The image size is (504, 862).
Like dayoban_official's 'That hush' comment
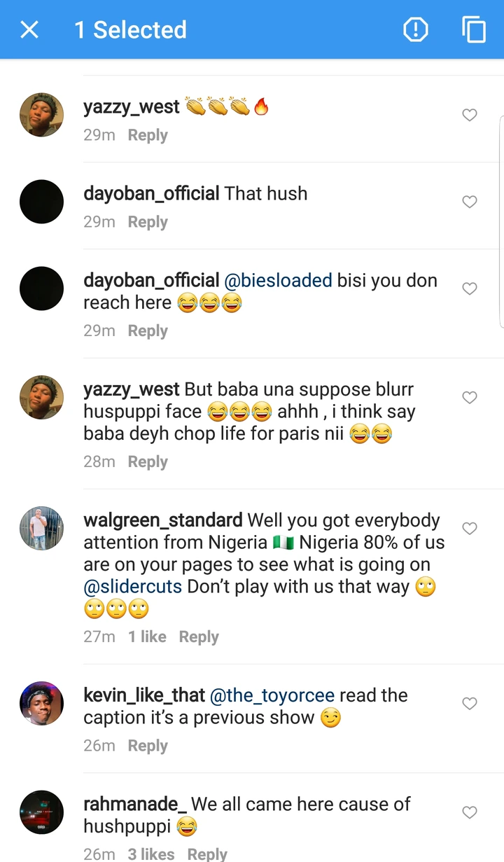click(x=470, y=202)
